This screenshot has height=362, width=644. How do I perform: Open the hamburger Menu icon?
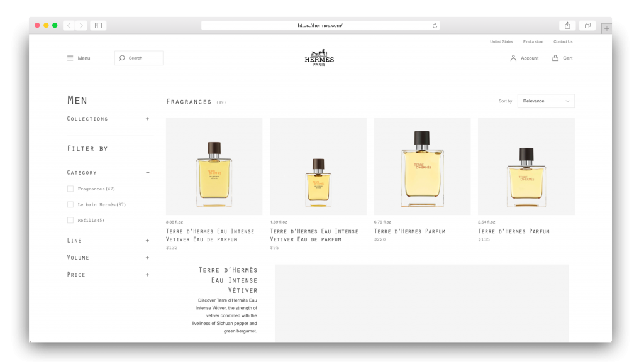pyautogui.click(x=70, y=58)
